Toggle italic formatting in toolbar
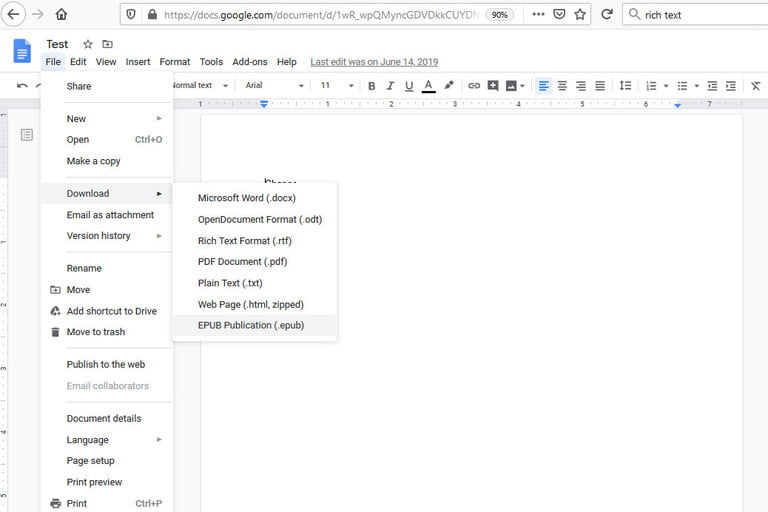 390,86
